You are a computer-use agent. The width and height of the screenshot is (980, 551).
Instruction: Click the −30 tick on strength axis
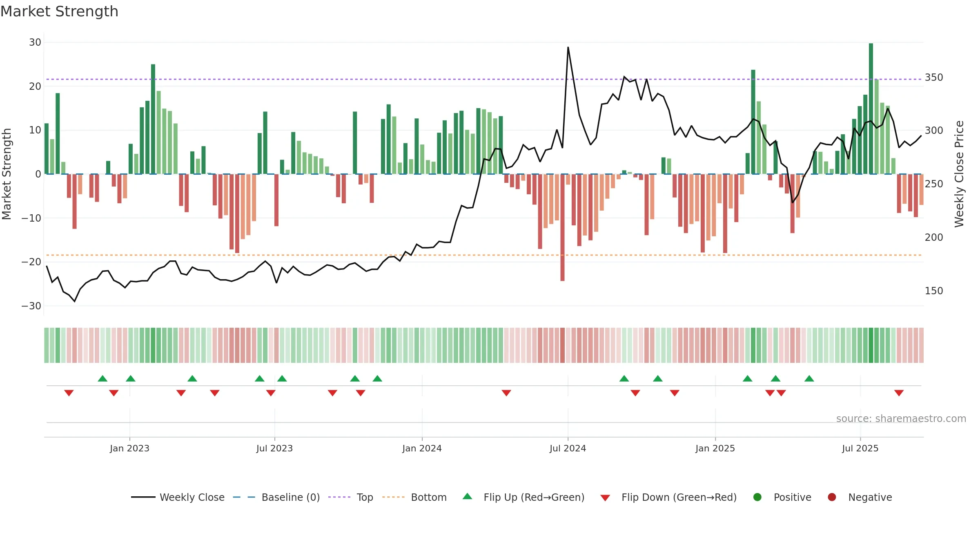[31, 306]
